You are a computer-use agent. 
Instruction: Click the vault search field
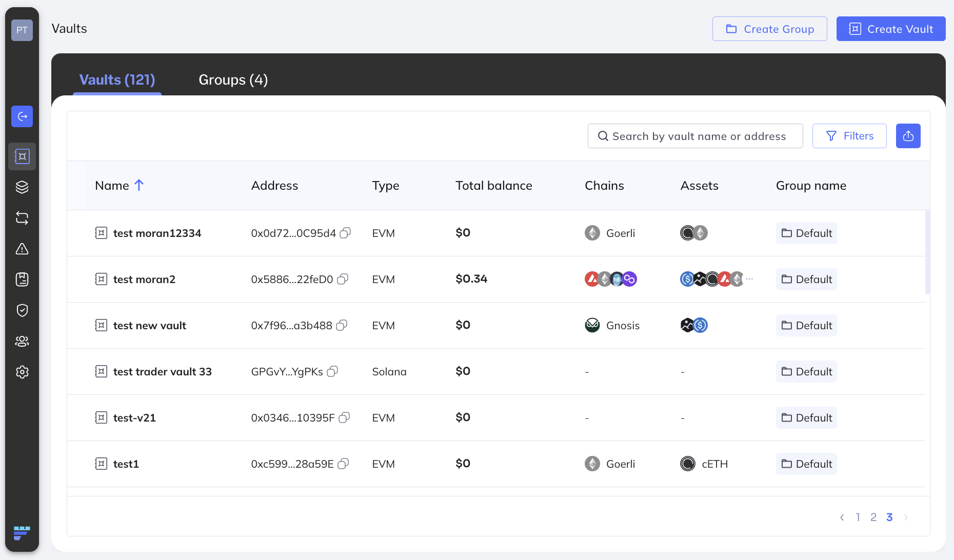pos(695,136)
